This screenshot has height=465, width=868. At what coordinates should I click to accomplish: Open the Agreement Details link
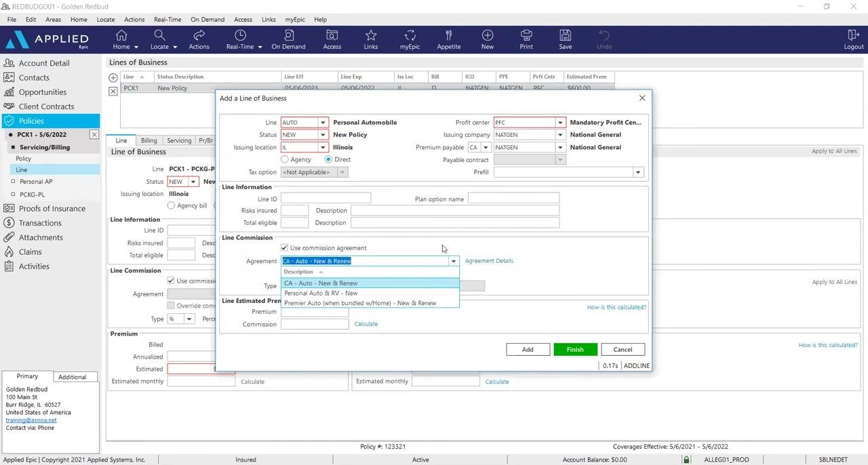coord(489,261)
